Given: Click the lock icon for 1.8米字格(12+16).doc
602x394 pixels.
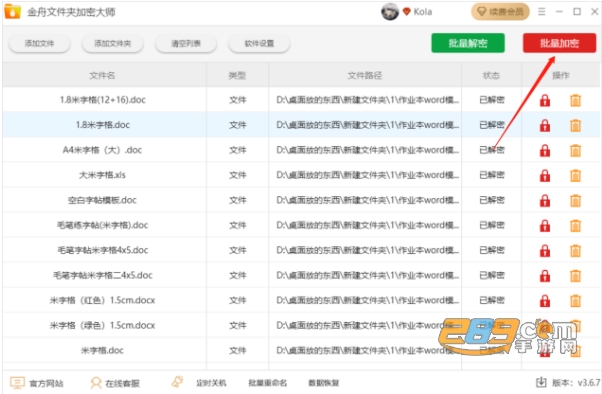Looking at the screenshot, I should click(x=545, y=100).
